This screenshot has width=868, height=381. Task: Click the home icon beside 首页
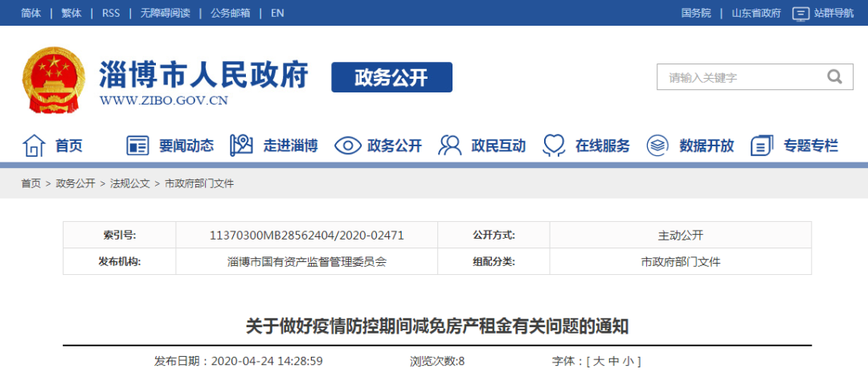(33, 145)
